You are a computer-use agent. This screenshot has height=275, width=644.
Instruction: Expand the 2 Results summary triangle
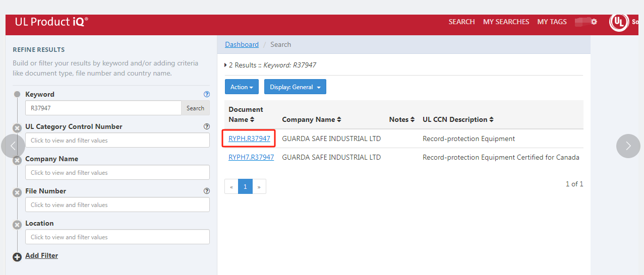225,65
